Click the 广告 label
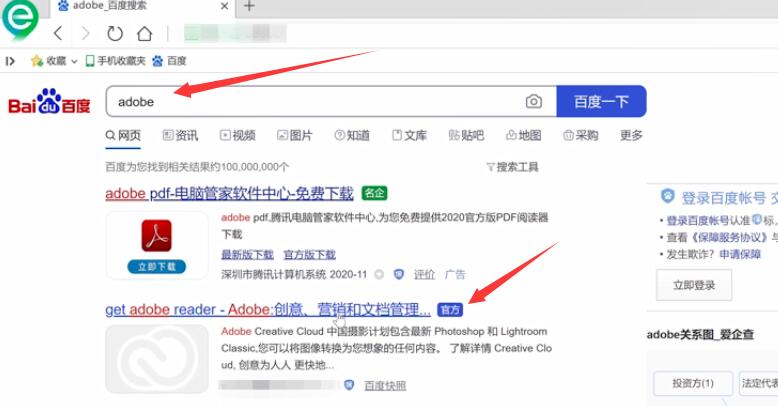 (x=455, y=274)
